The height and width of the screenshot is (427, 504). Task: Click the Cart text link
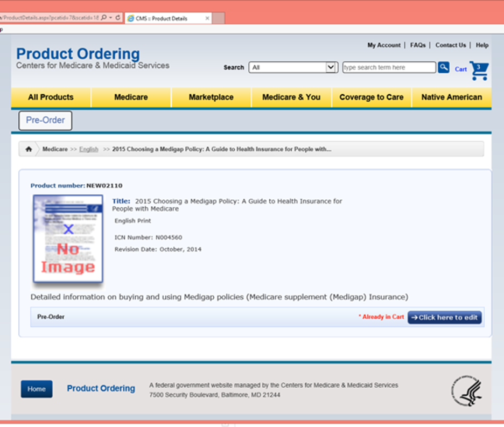(x=460, y=69)
